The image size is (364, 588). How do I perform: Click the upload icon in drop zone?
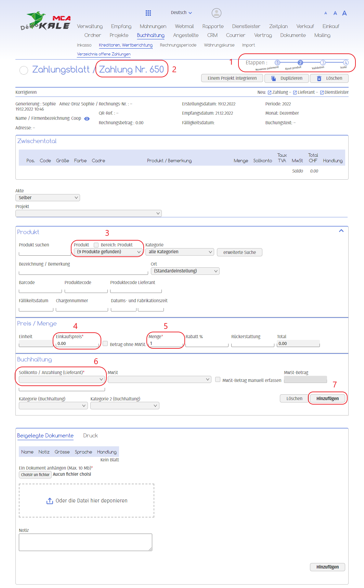pyautogui.click(x=50, y=501)
